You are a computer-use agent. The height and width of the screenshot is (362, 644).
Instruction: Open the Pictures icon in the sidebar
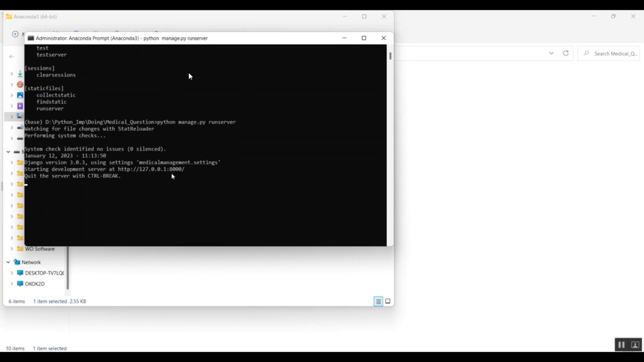coord(20,95)
